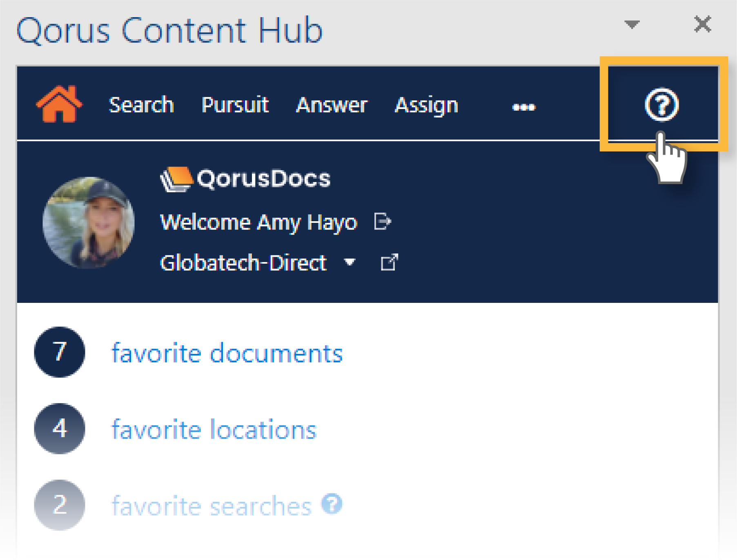This screenshot has height=560, width=737.
Task: Switch to the Pursuit tab
Action: [x=235, y=105]
